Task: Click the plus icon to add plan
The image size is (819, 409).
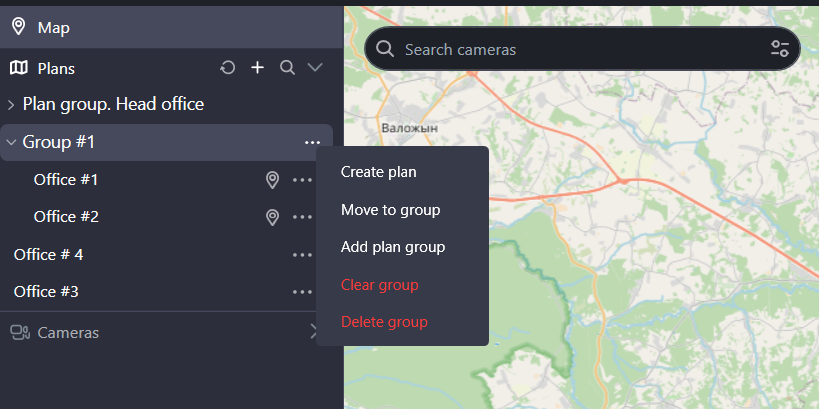Action: click(257, 68)
